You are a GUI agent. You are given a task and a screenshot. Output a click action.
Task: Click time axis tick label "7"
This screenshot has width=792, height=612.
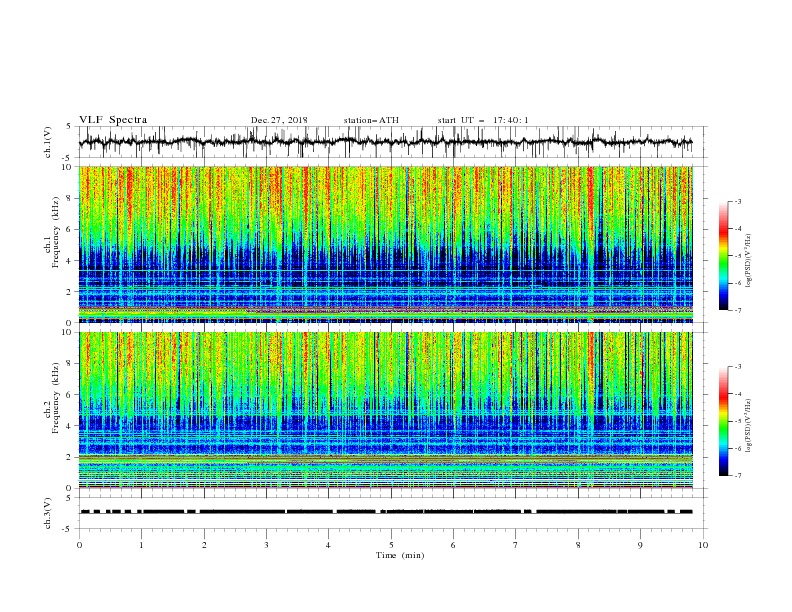coord(516,545)
